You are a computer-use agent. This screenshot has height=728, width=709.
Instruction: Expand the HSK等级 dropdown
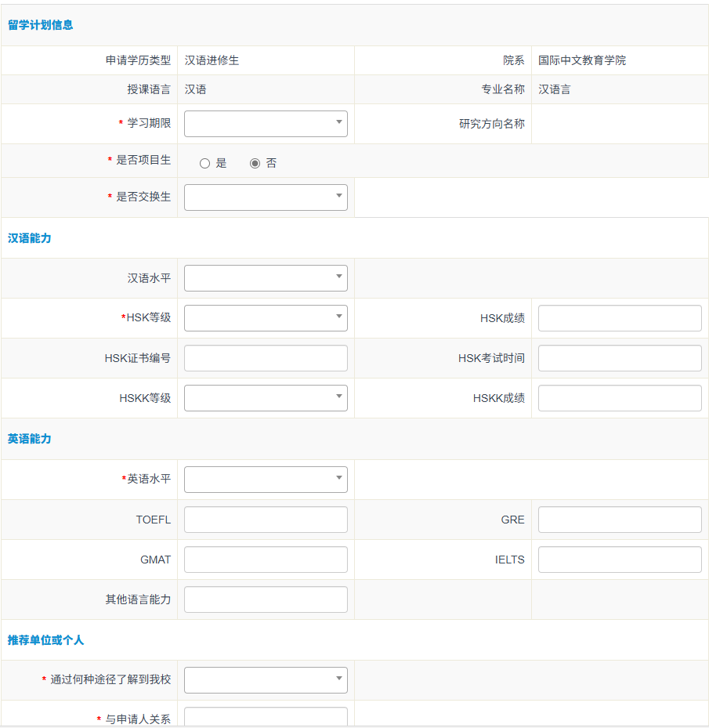266,318
